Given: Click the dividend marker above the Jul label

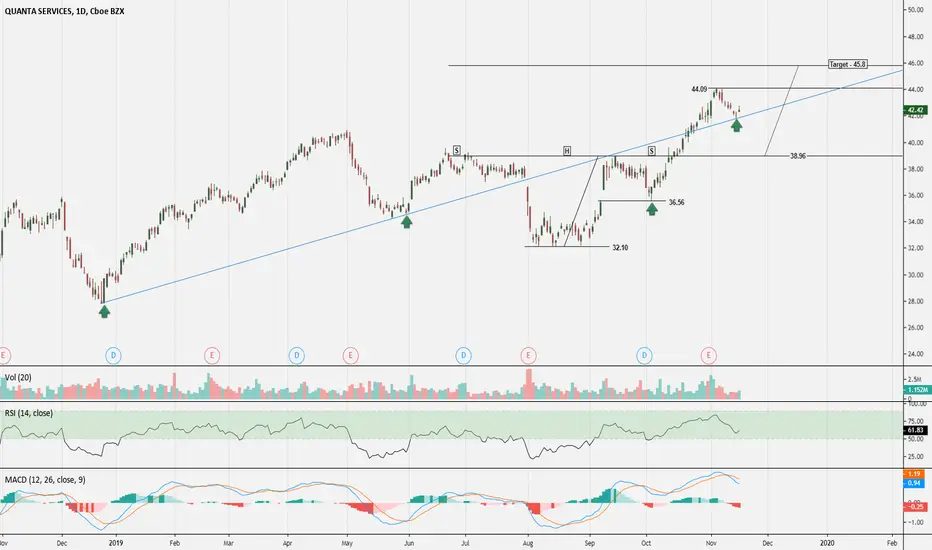Looking at the screenshot, I should [x=464, y=356].
